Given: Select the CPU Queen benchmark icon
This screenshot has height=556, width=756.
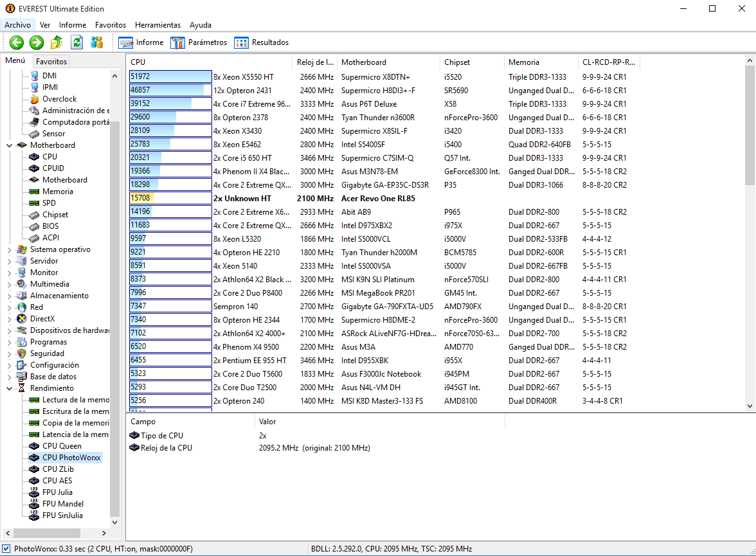Looking at the screenshot, I should 34,446.
